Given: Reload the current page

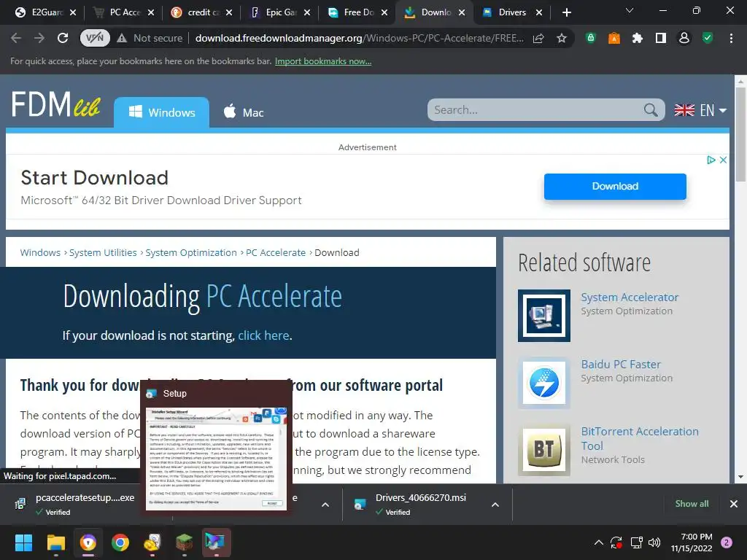Looking at the screenshot, I should [x=63, y=38].
